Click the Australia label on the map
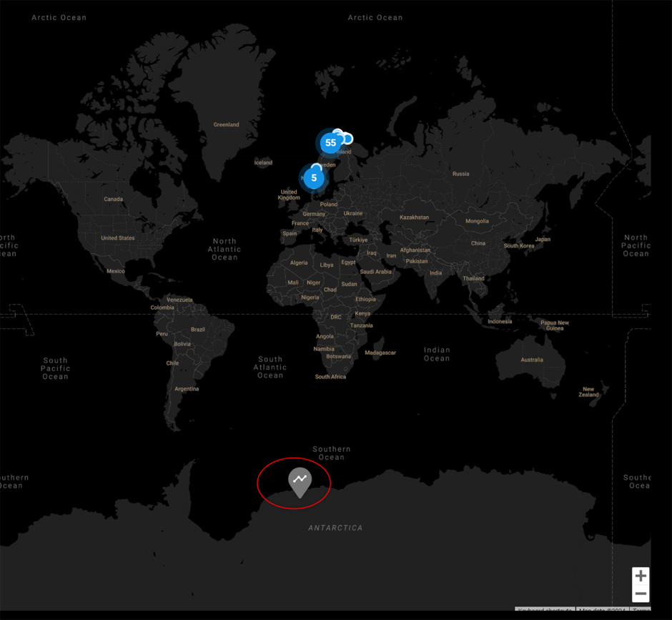The width and height of the screenshot is (672, 620). [x=531, y=360]
